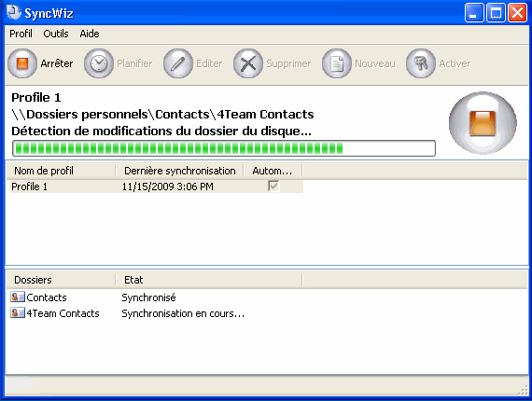
Task: Minimize the SyncWiz window
Action: tap(474, 13)
